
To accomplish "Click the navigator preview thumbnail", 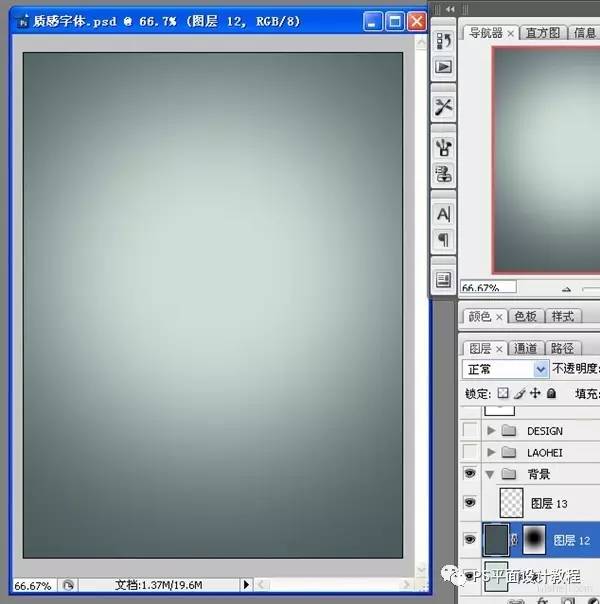I will coord(546,160).
